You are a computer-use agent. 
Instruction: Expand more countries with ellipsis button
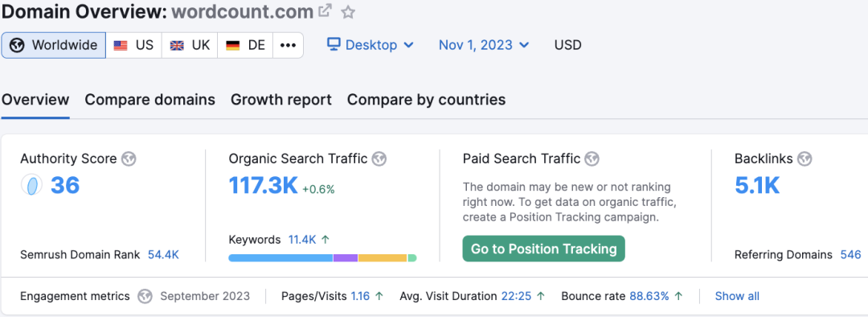288,45
